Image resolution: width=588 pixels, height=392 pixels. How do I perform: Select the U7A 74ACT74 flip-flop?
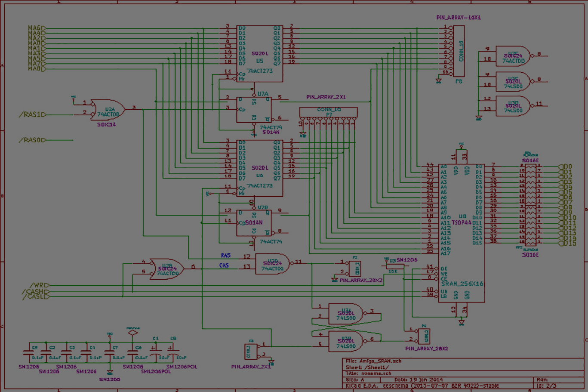click(254, 110)
